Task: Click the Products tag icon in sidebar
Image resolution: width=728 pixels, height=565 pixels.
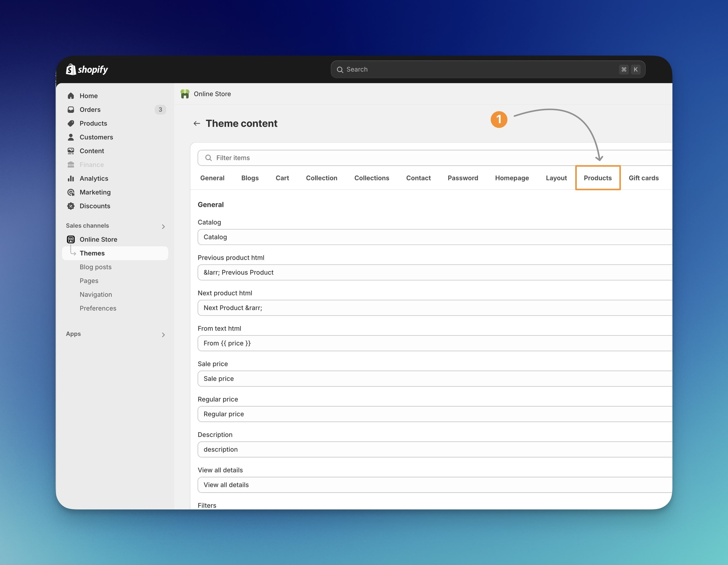Action: click(x=71, y=123)
